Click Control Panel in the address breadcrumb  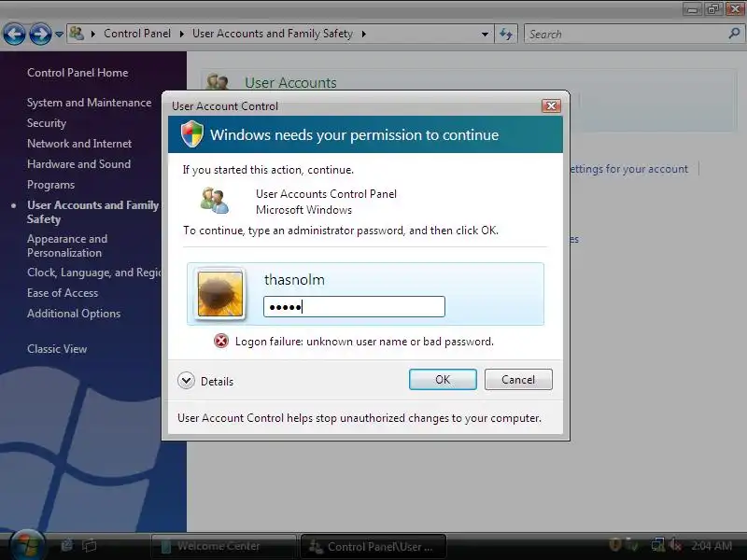tap(137, 34)
